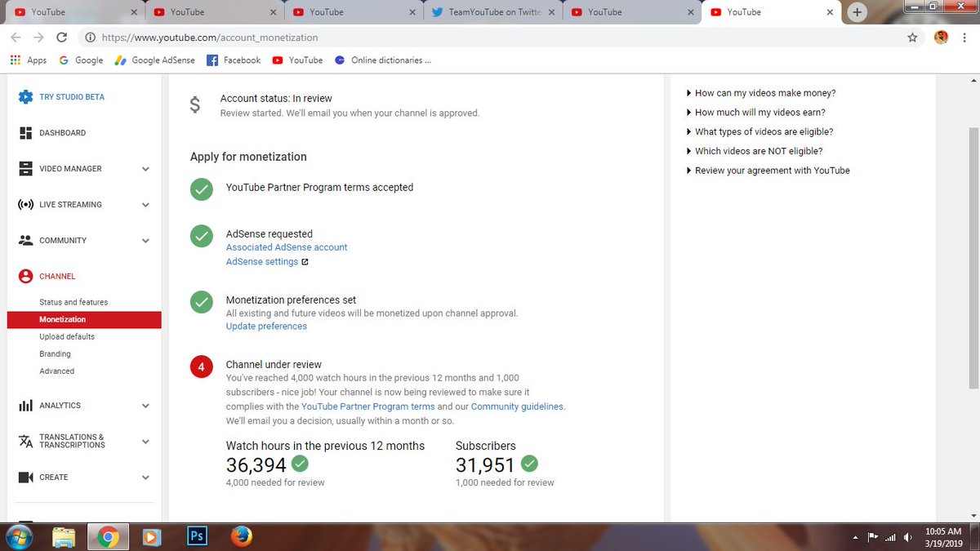The height and width of the screenshot is (551, 980).
Task: Expand the Video Manager section chevron
Action: (145, 169)
